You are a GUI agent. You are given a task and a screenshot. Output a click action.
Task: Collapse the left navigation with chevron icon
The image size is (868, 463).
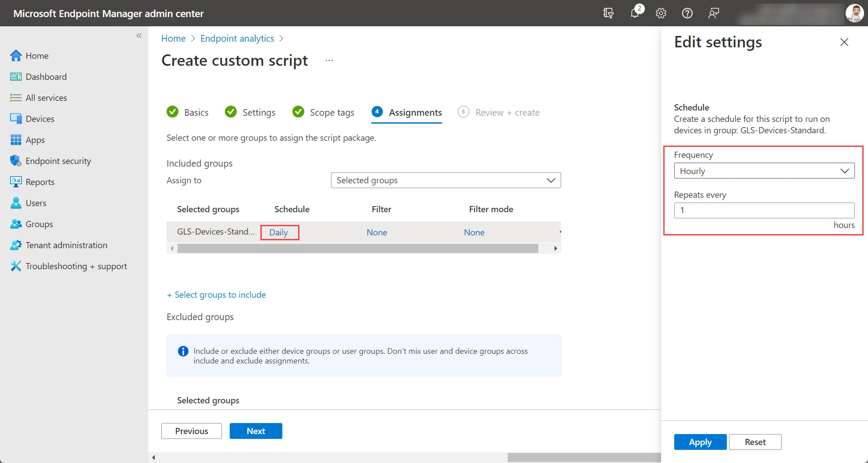coord(139,36)
